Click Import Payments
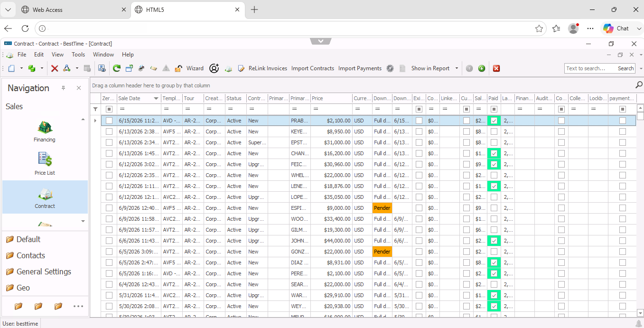644x328 pixels. pyautogui.click(x=360, y=68)
